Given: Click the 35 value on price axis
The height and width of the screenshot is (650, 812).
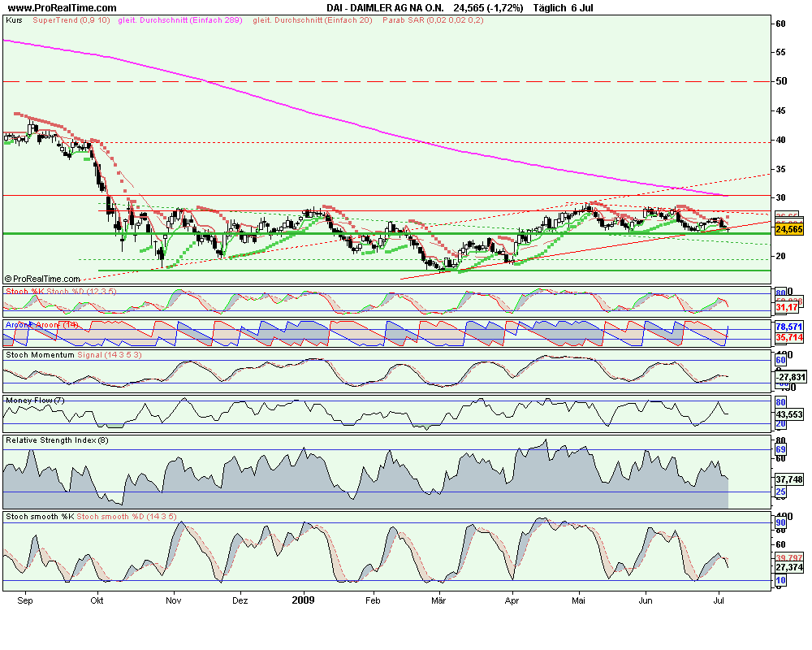Looking at the screenshot, I should pyautogui.click(x=780, y=170).
